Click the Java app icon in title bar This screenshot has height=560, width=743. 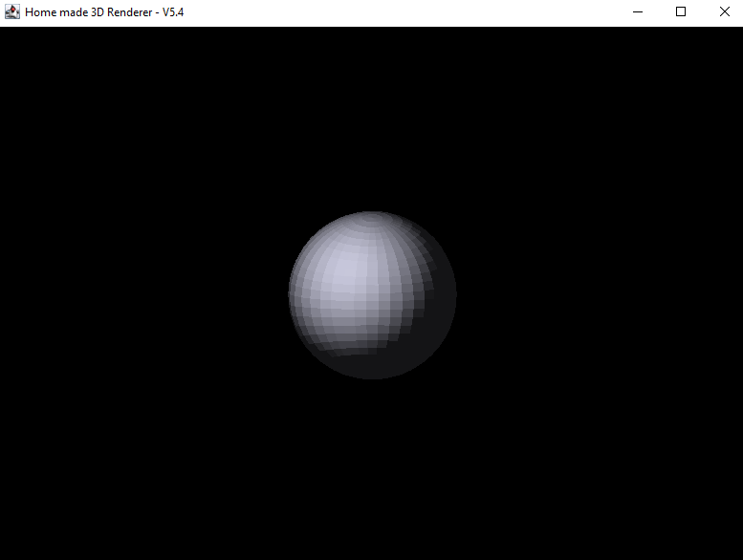12,11
